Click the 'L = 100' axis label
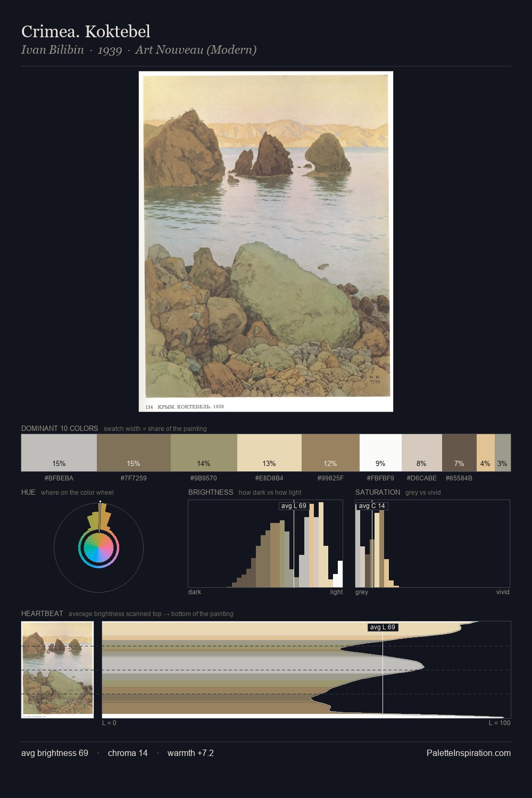 [x=500, y=723]
